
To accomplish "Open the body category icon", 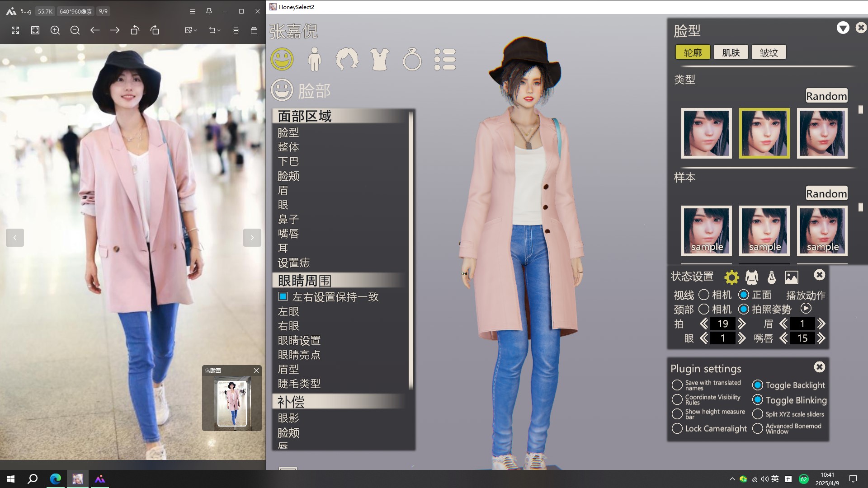I will [314, 59].
